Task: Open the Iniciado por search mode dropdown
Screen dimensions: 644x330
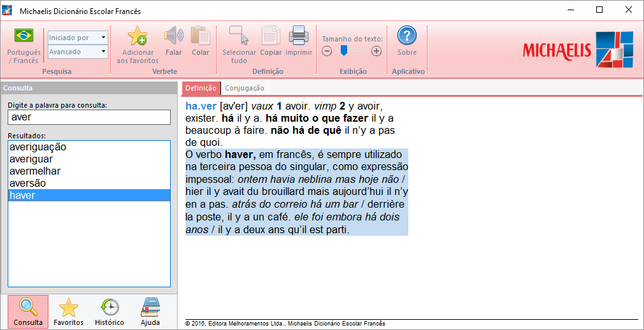Action: (x=78, y=38)
